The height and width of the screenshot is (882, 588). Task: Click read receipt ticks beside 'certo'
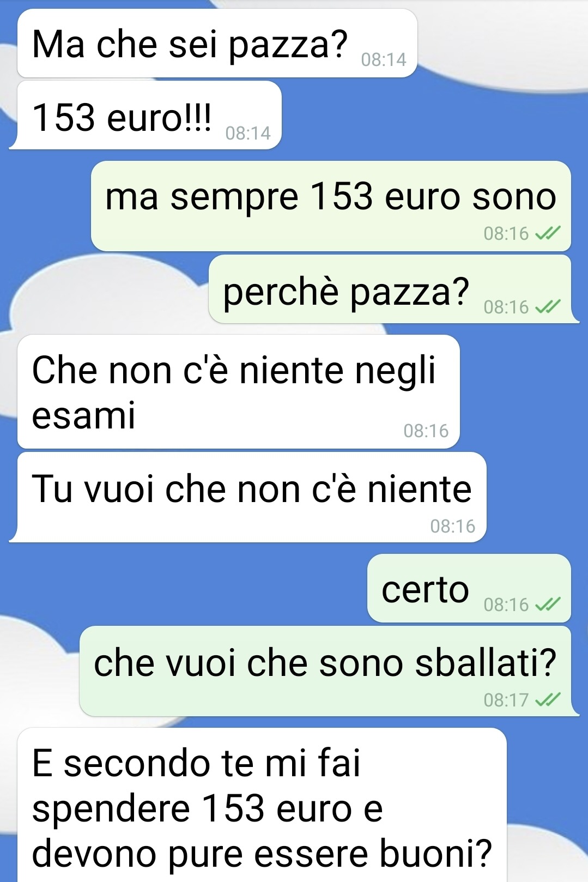[x=548, y=605]
